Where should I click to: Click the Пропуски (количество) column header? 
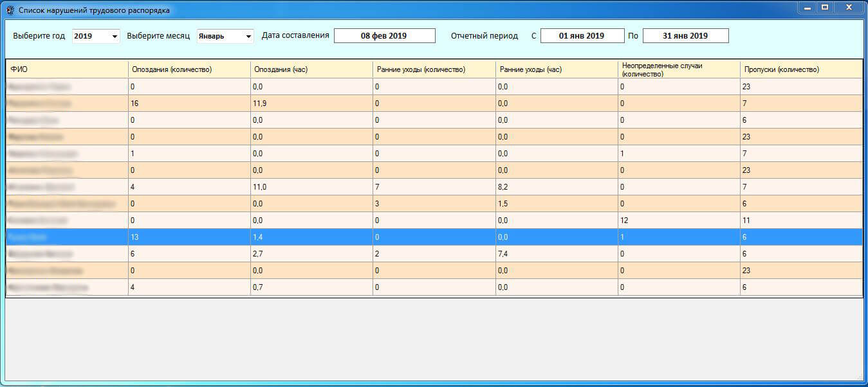801,69
